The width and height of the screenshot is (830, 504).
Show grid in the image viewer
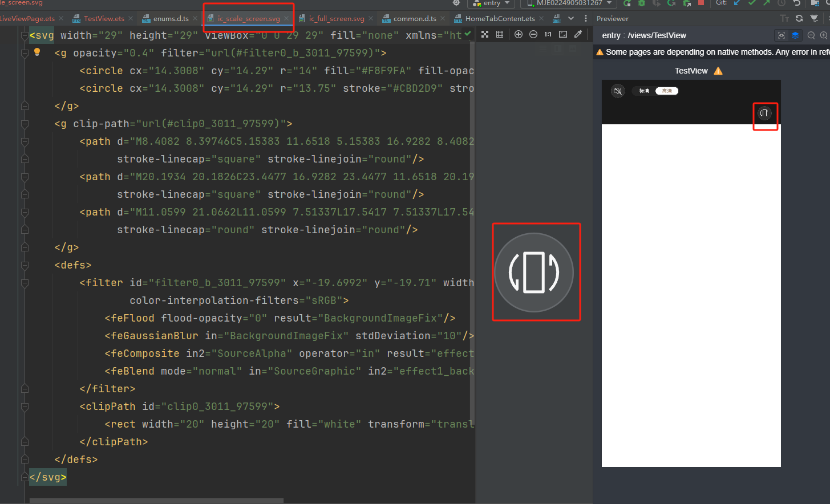tap(500, 34)
